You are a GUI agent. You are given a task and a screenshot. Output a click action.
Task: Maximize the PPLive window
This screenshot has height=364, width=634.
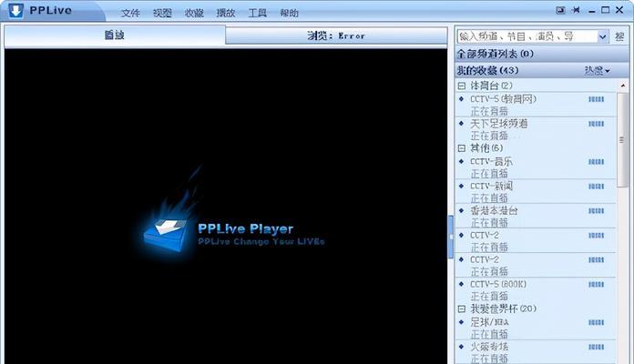point(605,10)
